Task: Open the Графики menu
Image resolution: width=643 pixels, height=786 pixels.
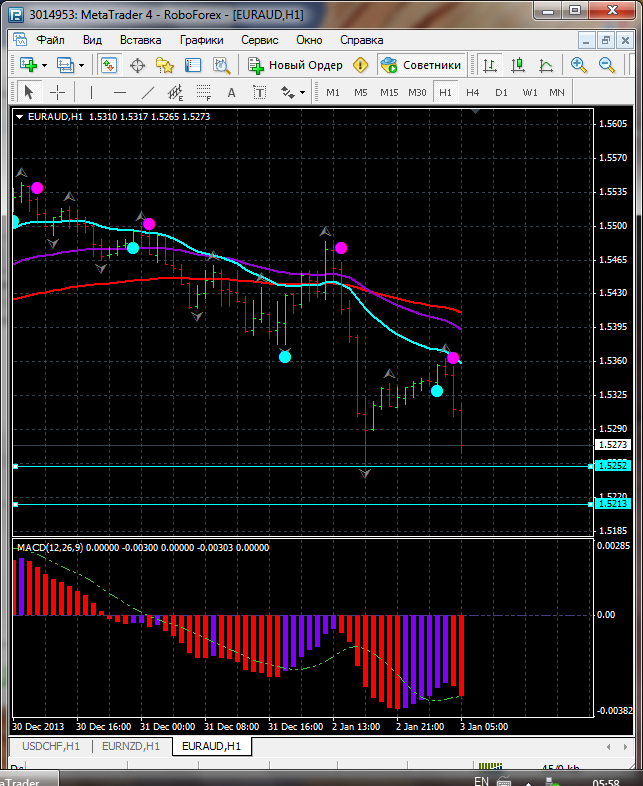Action: [x=201, y=40]
